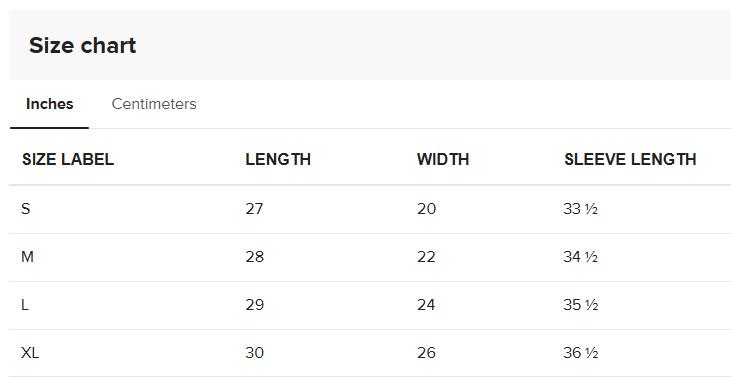731x377 pixels.
Task: Click width value 24 for size L
Action: pyautogui.click(x=426, y=305)
